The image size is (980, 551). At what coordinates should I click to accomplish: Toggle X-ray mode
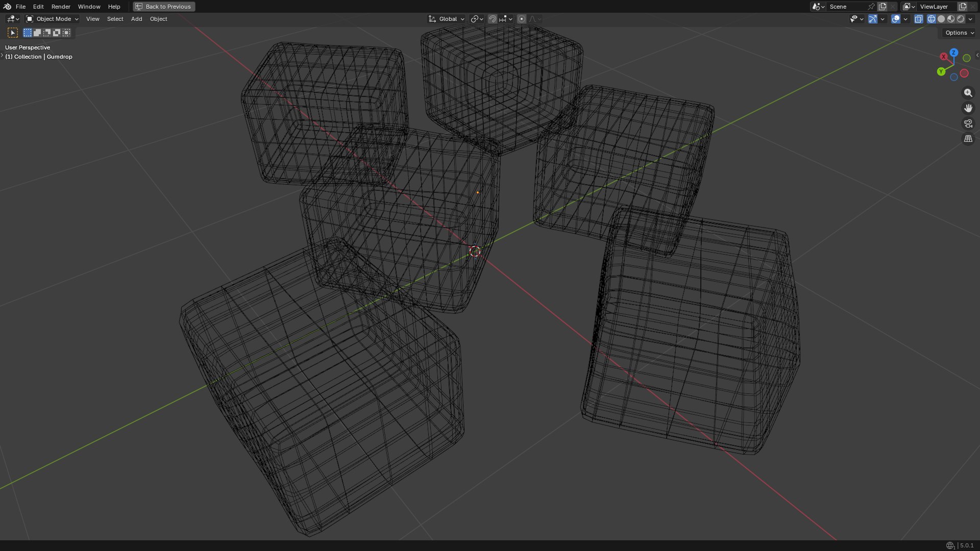[x=919, y=19]
